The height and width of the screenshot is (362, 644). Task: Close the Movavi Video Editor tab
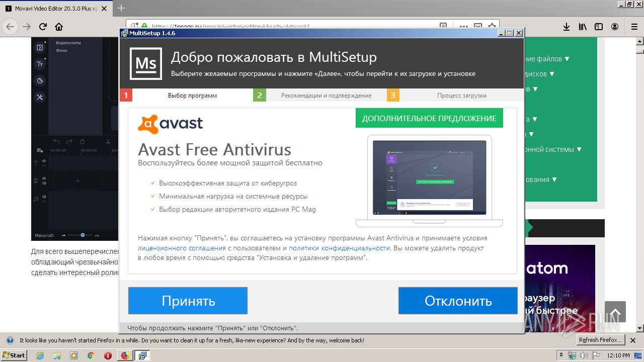(x=104, y=9)
